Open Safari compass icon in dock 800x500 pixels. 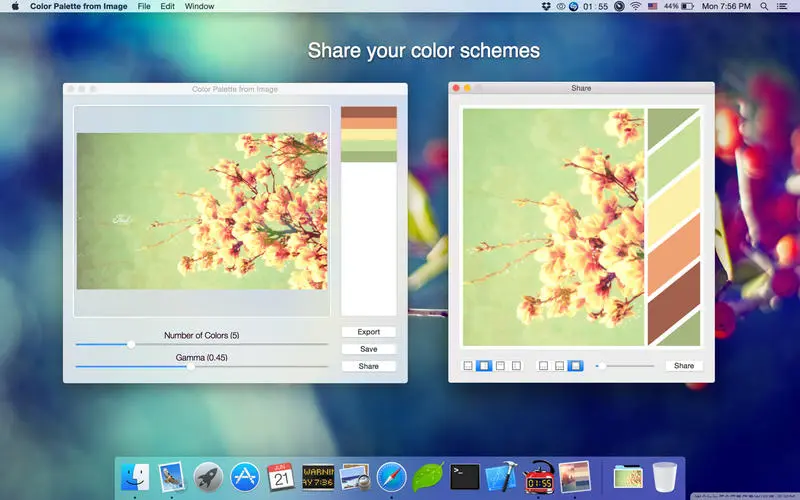(391, 477)
